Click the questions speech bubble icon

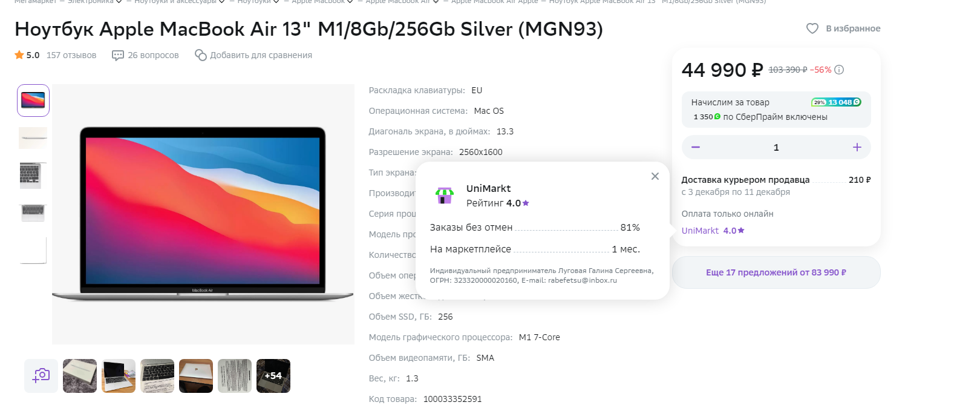tap(118, 56)
